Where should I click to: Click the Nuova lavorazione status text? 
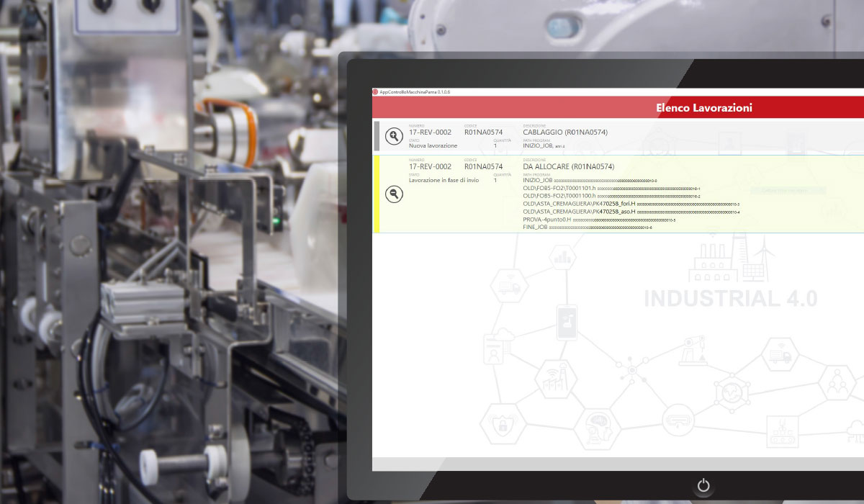tap(433, 146)
